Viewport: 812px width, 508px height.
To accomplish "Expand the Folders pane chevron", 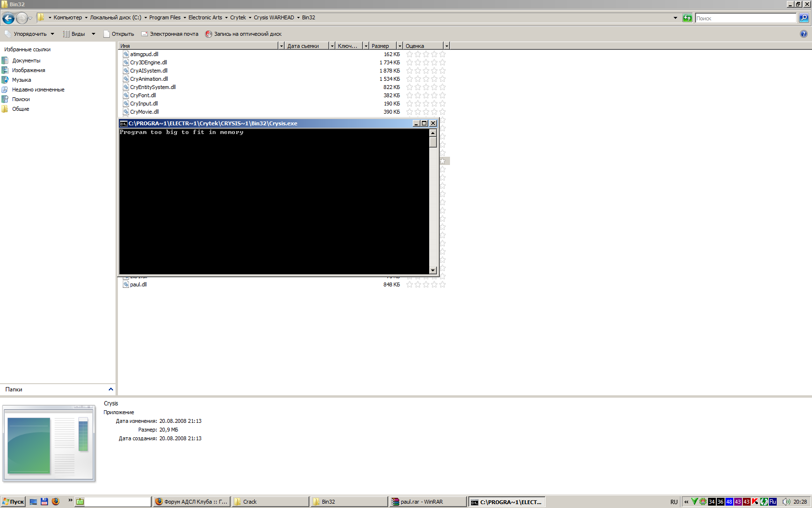I will pos(111,389).
